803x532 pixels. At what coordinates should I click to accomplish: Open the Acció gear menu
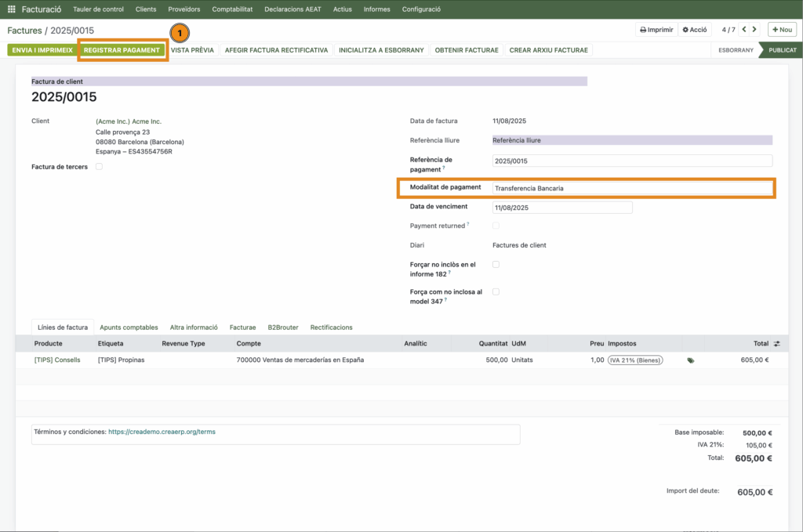(x=695, y=30)
